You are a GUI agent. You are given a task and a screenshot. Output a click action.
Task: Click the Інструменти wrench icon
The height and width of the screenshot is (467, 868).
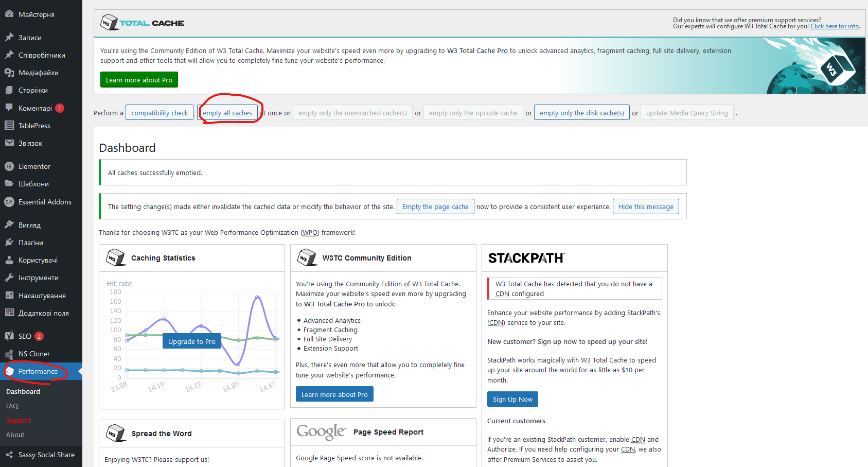(9, 278)
